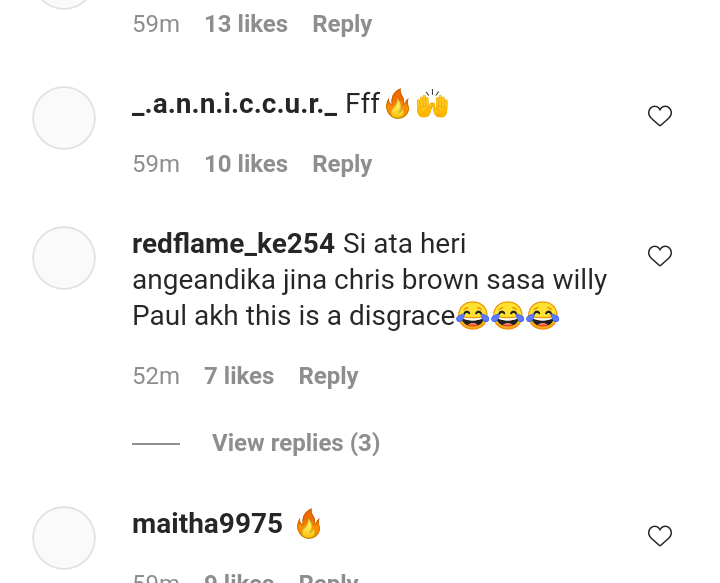
Task: Open the _.a.n.n.i.c.c.u.r._ username
Action: point(235,104)
